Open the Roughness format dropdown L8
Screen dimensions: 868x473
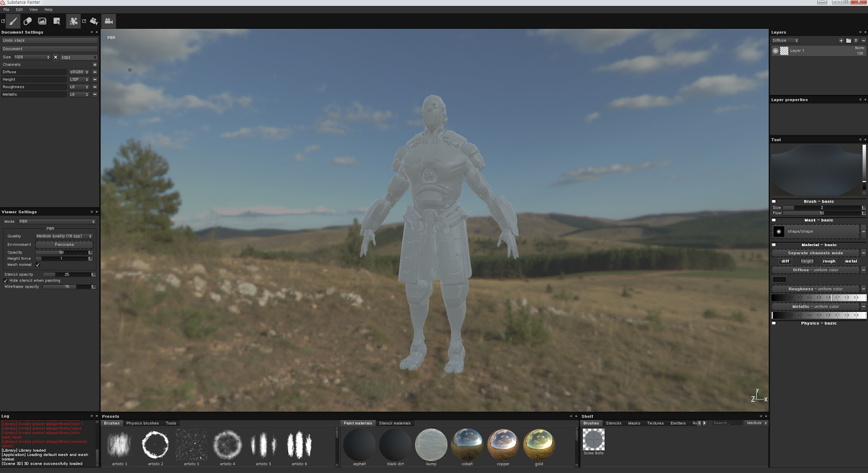pos(79,87)
